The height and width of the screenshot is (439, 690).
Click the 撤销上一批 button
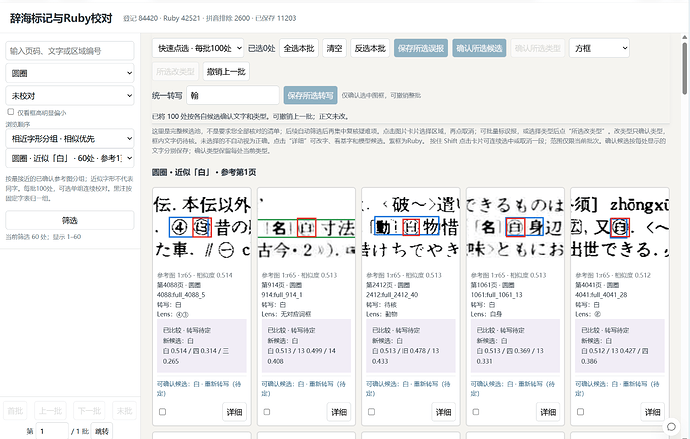[226, 71]
